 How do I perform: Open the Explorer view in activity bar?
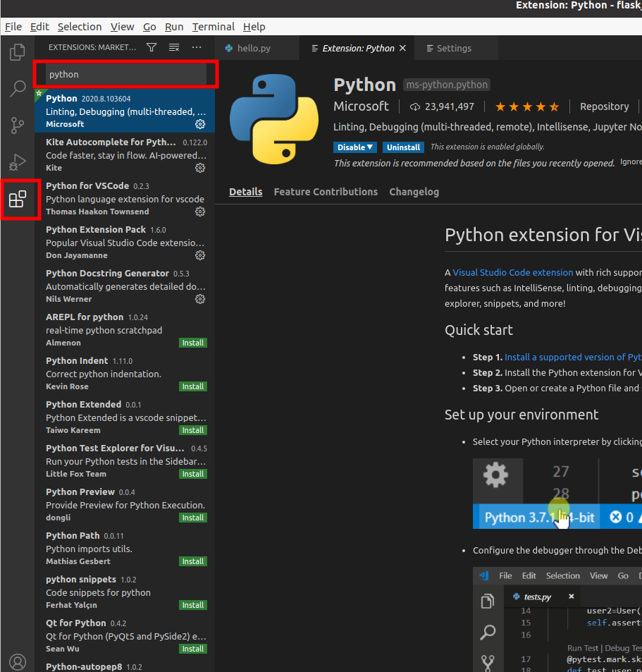pos(17,52)
